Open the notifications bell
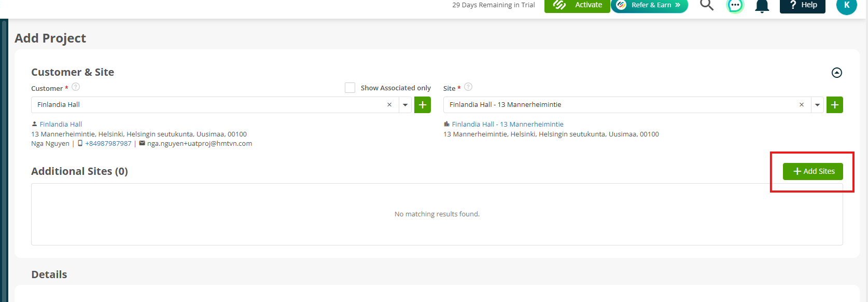 762,6
